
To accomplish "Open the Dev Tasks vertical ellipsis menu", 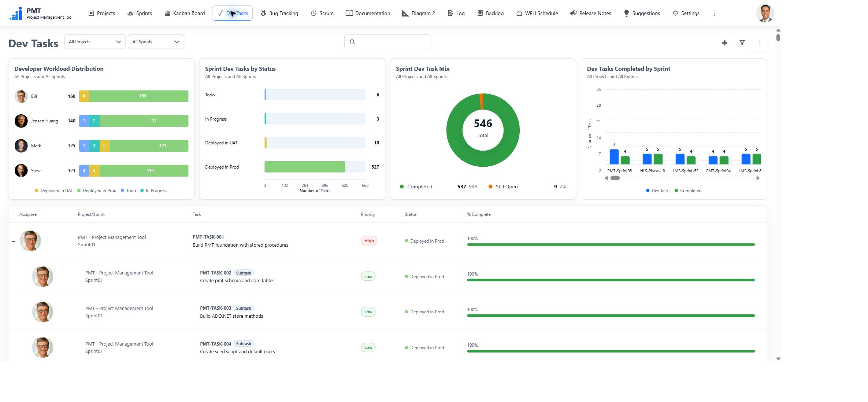I will (760, 43).
